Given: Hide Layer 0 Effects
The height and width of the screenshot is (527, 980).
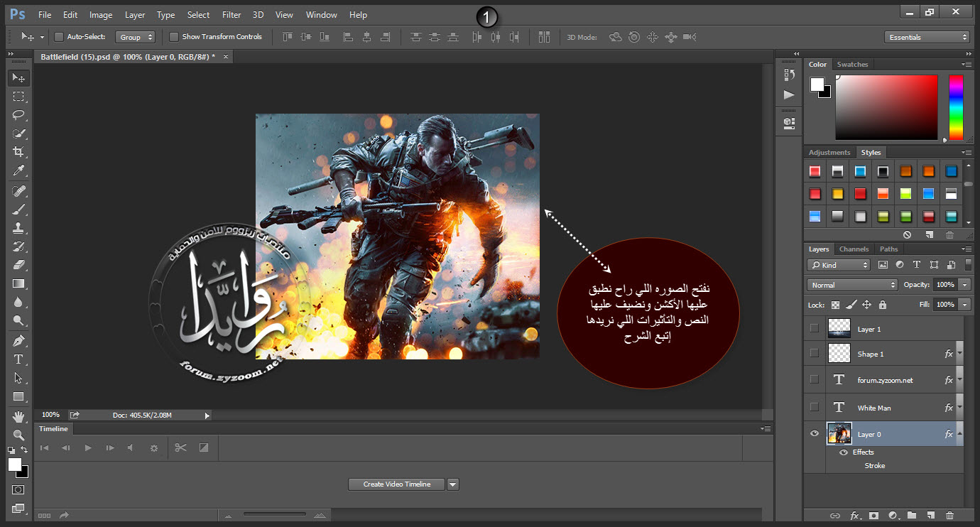Looking at the screenshot, I should (x=844, y=452).
